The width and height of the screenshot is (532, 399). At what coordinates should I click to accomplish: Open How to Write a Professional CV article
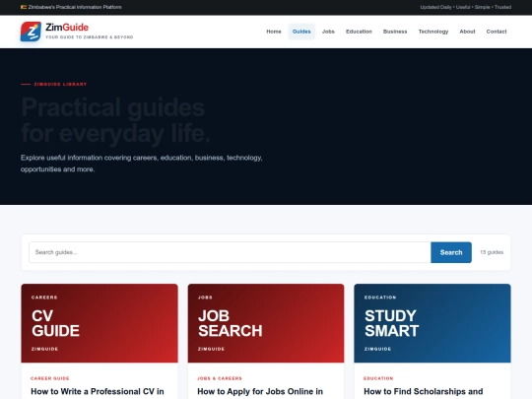coord(98,391)
